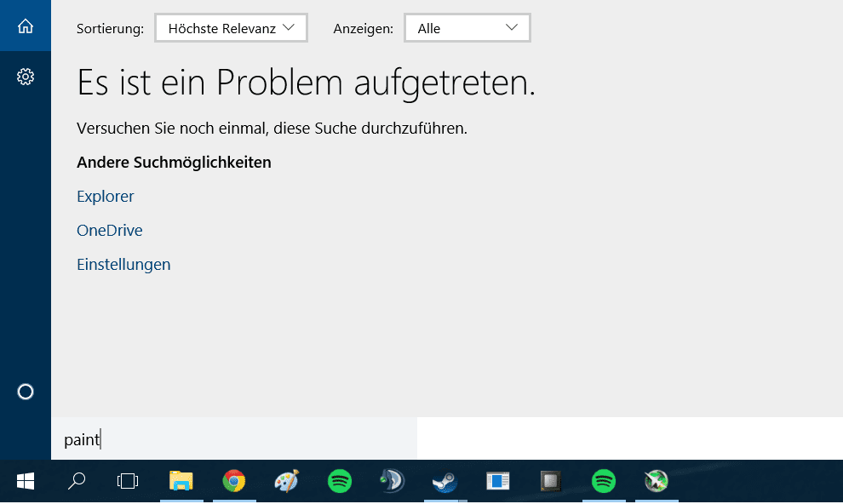Open the Paint palette icon in taskbar
843x504 pixels.
pyautogui.click(x=287, y=481)
